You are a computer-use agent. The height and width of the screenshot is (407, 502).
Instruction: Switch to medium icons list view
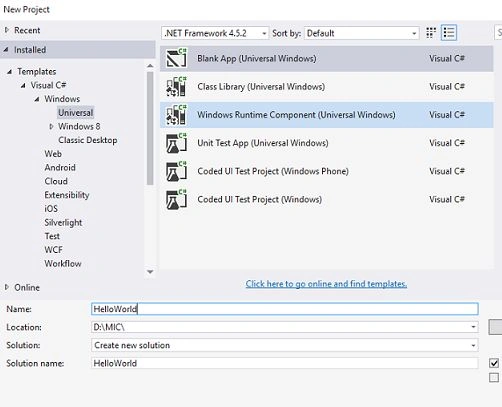449,33
